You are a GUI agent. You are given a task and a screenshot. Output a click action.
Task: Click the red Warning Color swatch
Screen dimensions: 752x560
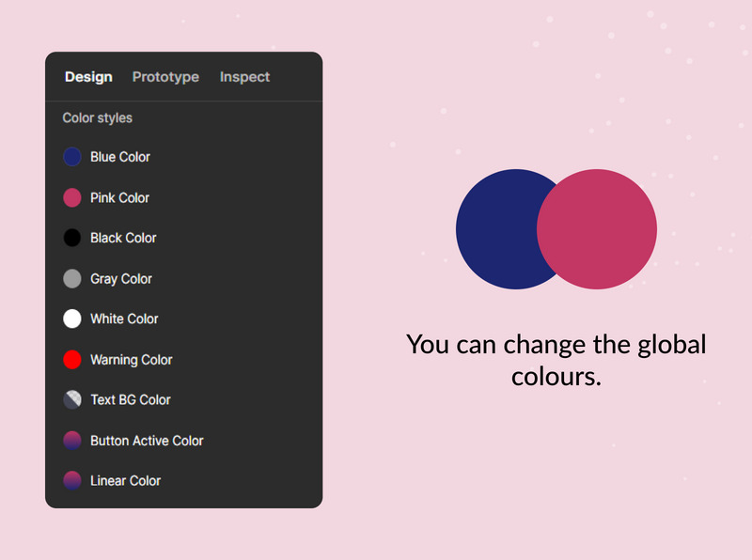tap(72, 359)
